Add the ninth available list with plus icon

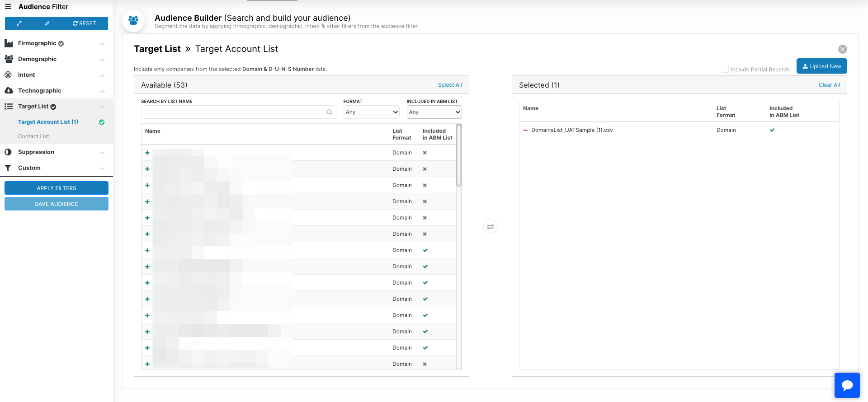tap(147, 283)
